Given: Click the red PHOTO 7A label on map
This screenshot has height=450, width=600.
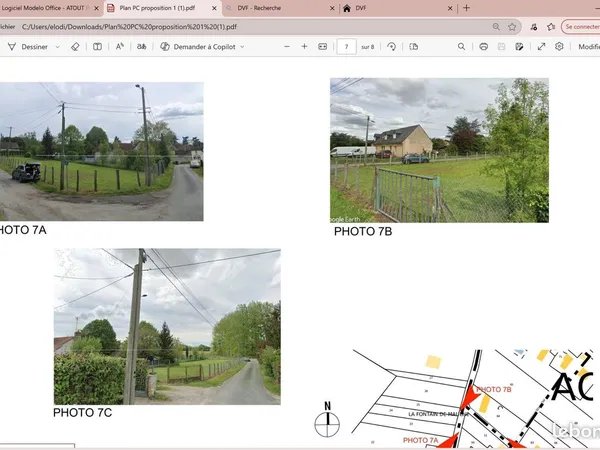Looking at the screenshot, I should pyautogui.click(x=421, y=440).
